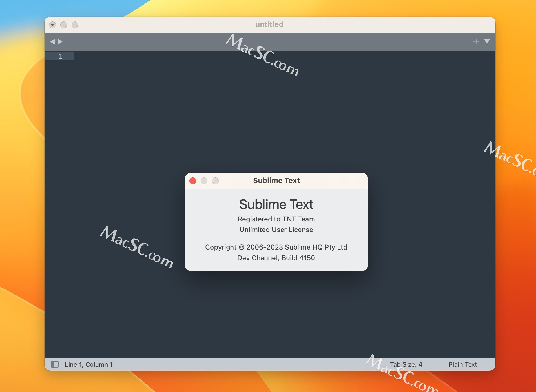Click the Line 1, Column 1 status
Screen dimensions: 536x392
[88, 364]
